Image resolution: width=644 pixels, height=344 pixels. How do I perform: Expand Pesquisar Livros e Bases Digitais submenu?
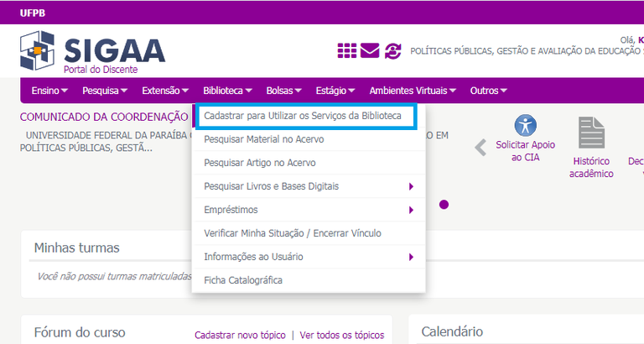point(309,186)
